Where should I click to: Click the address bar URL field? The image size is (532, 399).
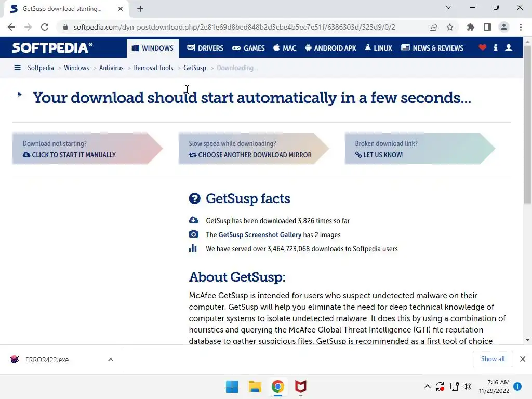coord(234,27)
